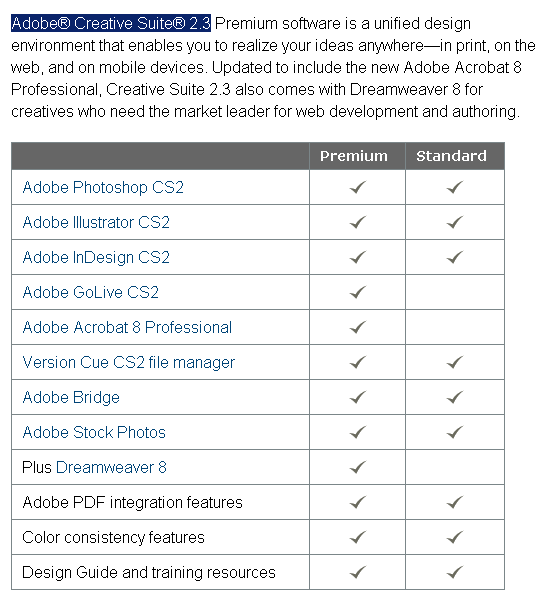The height and width of the screenshot is (611, 545).
Task: Click the Premium checkmark for Photoshop CS2
Action: (358, 187)
